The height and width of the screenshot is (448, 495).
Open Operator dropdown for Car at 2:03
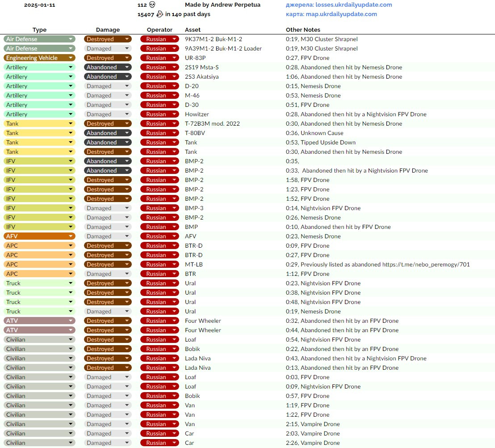click(160, 433)
